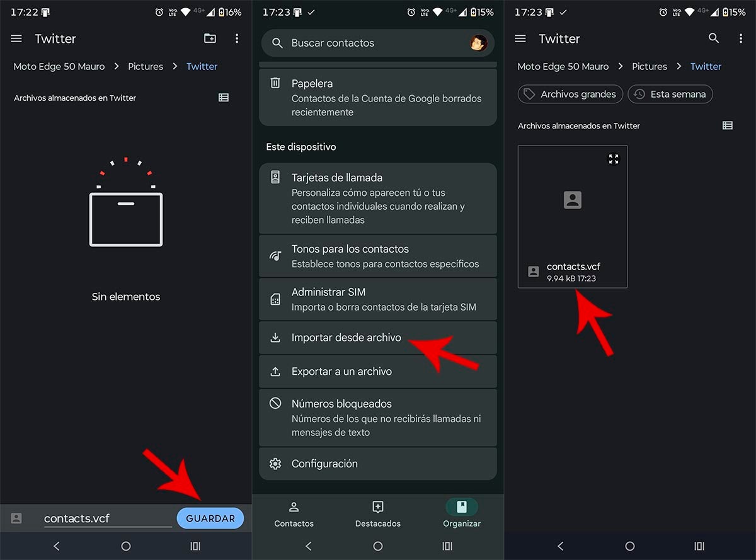
Task: Open Números bloqueados
Action: (x=378, y=418)
